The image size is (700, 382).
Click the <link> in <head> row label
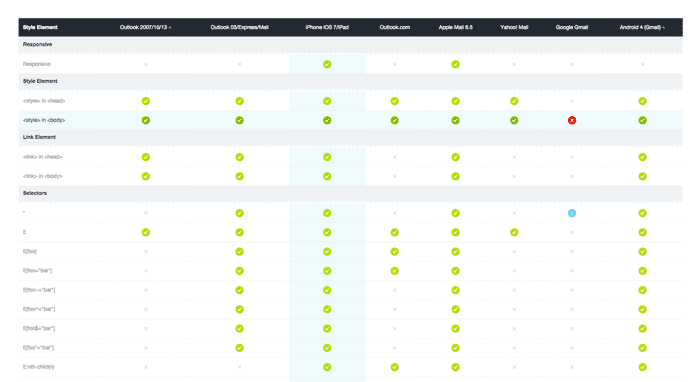[x=42, y=157]
